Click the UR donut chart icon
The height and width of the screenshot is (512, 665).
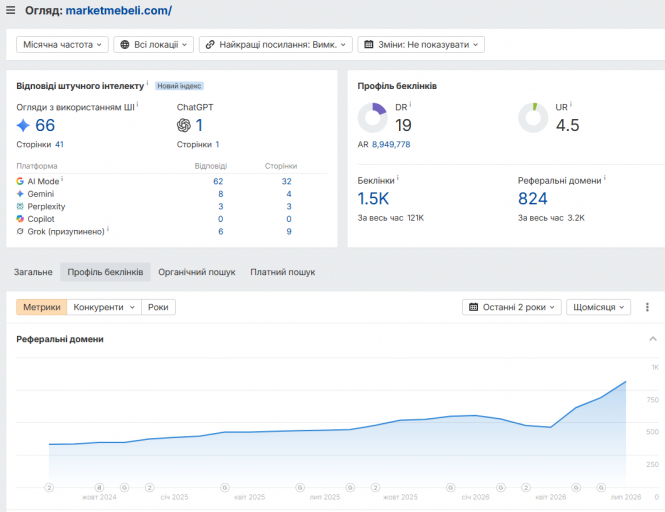coord(533,118)
